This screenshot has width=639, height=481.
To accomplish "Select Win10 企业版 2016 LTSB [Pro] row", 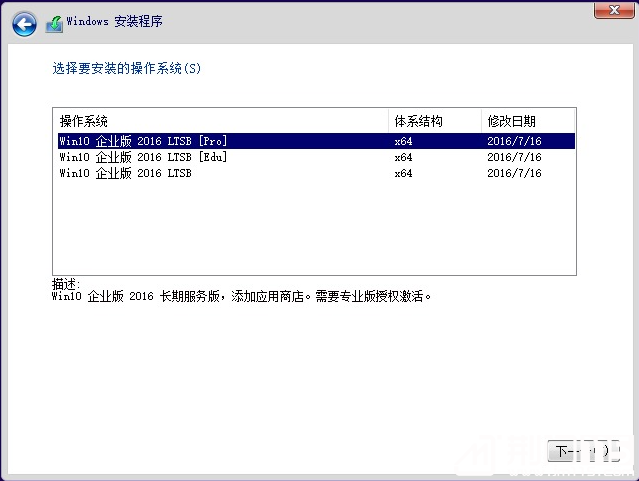I will coord(316,141).
